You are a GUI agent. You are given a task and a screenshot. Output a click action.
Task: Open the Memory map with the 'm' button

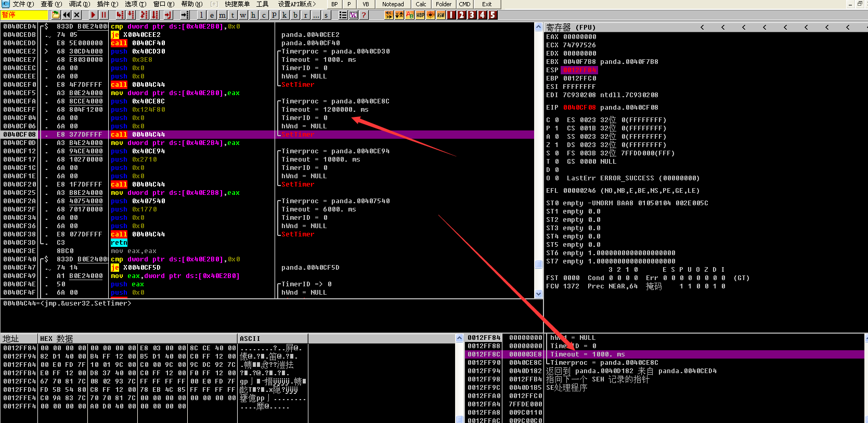click(x=223, y=15)
